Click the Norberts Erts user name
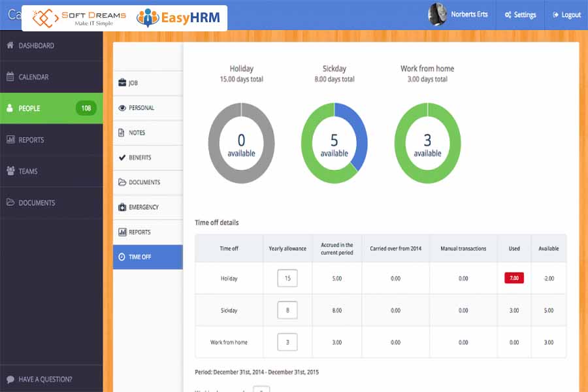This screenshot has height=392, width=588. point(469,14)
